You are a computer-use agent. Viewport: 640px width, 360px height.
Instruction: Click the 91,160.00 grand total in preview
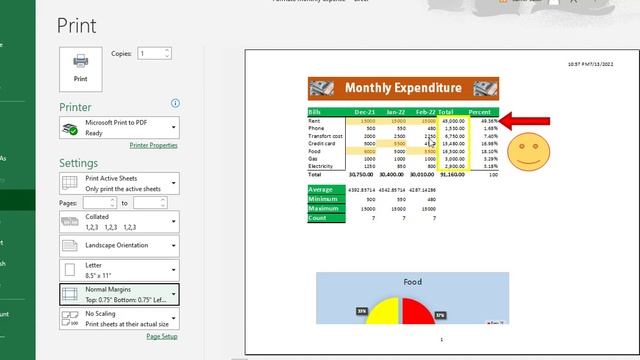point(452,174)
